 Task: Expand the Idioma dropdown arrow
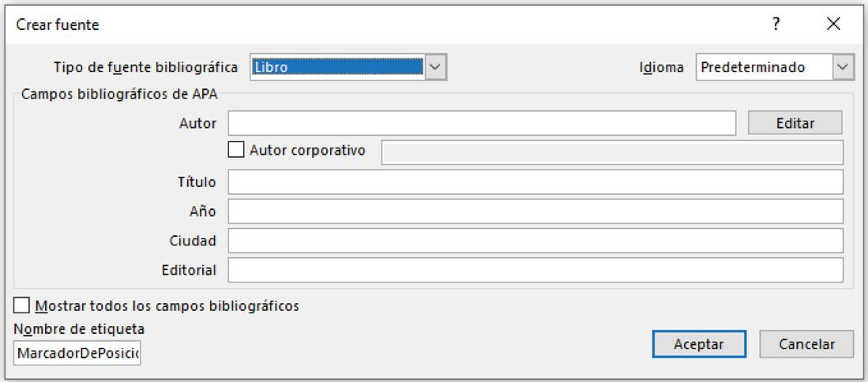[843, 67]
